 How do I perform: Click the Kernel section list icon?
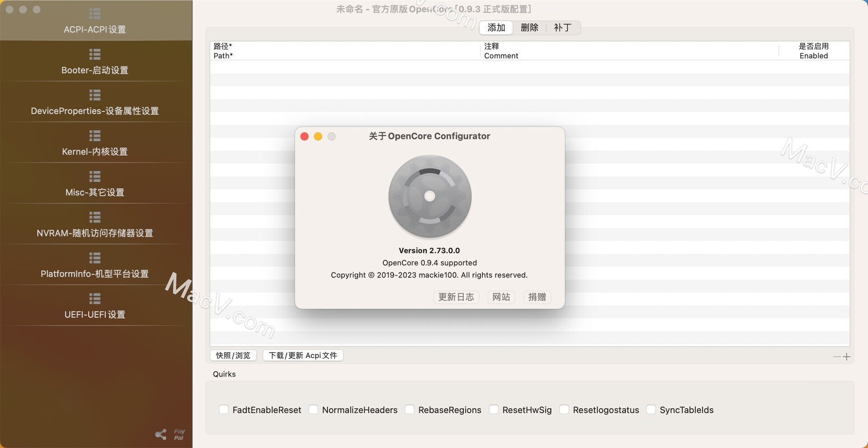(95, 136)
